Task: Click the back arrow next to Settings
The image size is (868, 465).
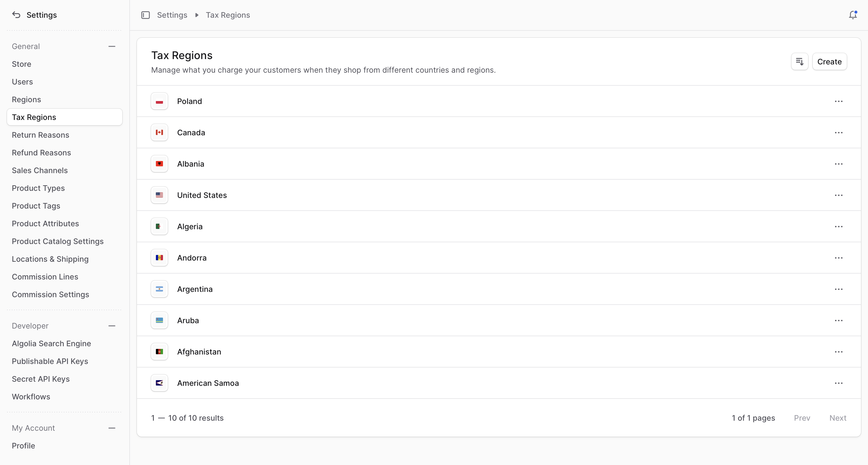Action: coord(16,15)
